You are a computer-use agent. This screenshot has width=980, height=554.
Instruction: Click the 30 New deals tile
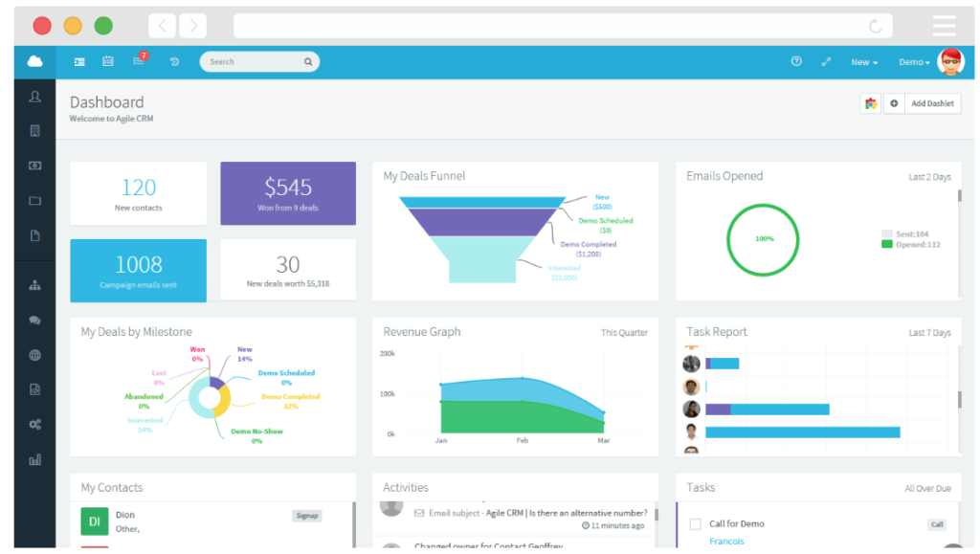click(288, 271)
